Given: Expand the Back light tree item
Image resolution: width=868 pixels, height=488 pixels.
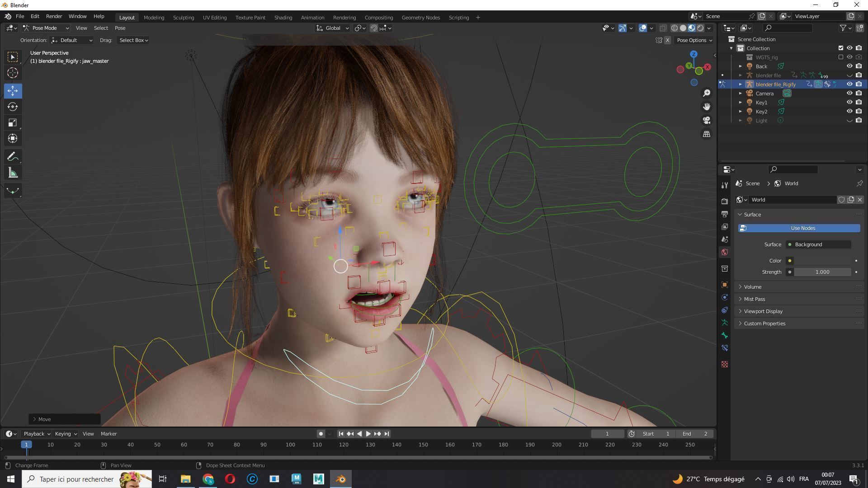Looking at the screenshot, I should [x=741, y=66].
